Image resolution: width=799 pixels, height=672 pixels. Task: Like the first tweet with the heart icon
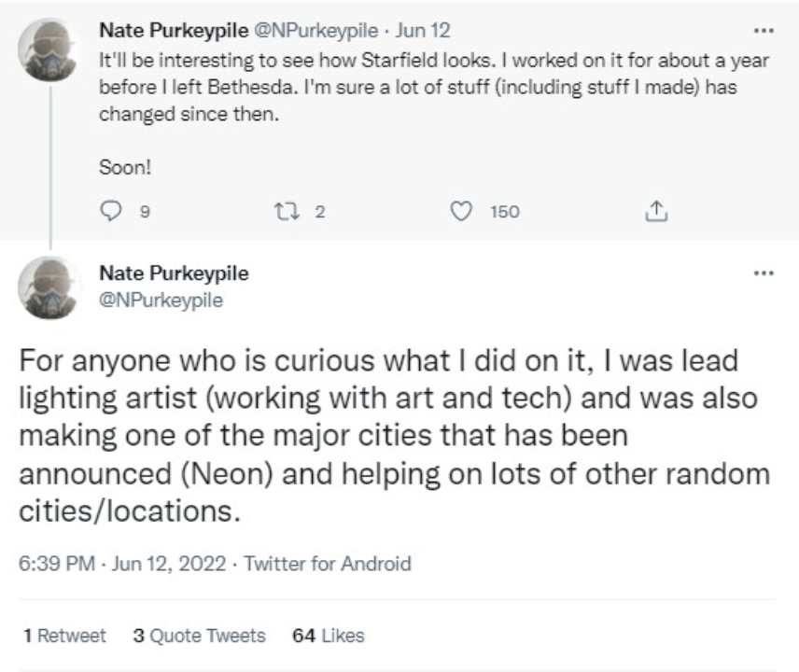coord(460,212)
